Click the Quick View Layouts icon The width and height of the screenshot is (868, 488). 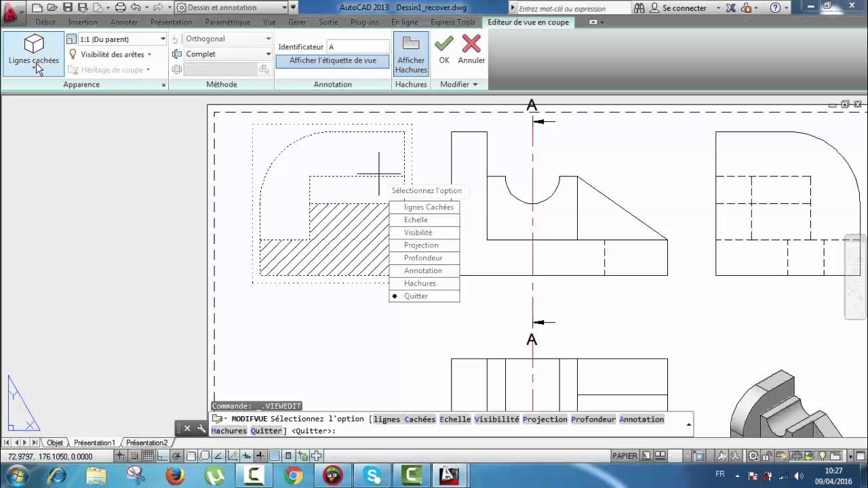[x=646, y=456]
